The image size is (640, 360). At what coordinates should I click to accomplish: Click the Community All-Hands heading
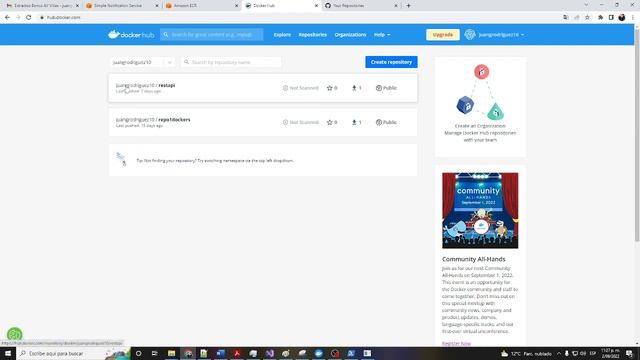(x=473, y=259)
